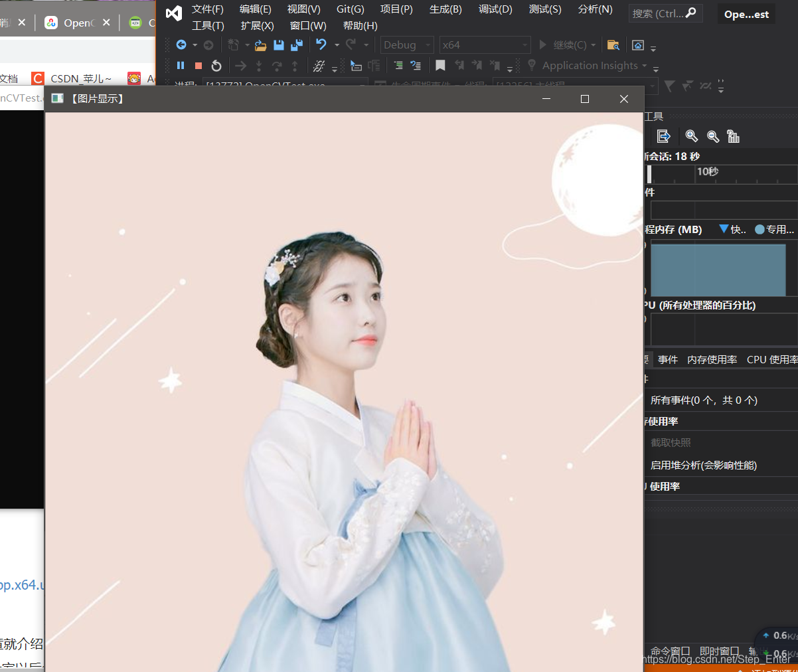Image resolution: width=798 pixels, height=672 pixels.
Task: Stop debugging using the red square icon
Action: pos(197,65)
